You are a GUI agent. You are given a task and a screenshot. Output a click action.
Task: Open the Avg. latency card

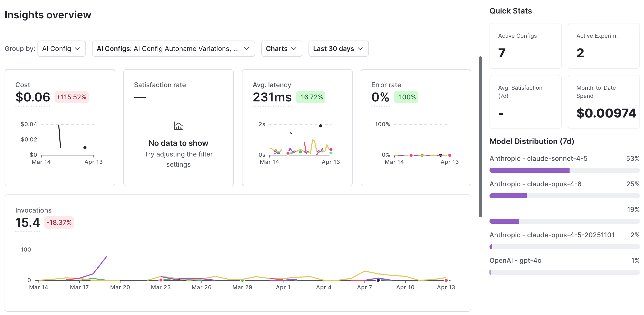[x=297, y=127]
